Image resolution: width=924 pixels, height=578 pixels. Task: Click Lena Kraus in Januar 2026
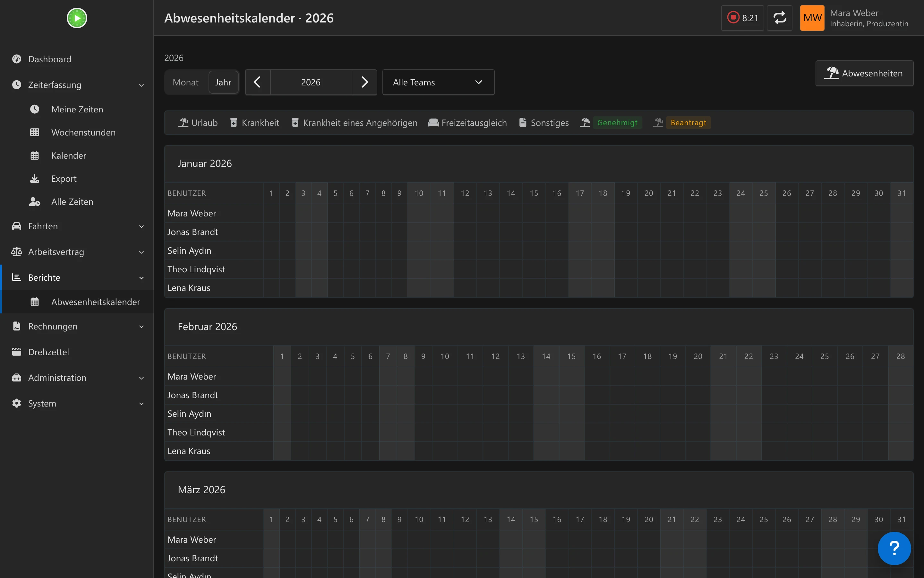coord(189,288)
